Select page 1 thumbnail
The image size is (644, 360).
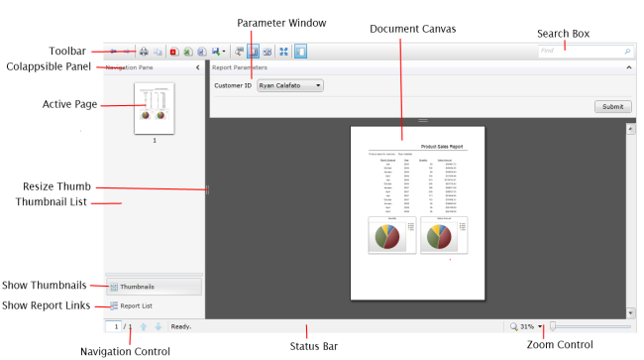pos(155,108)
